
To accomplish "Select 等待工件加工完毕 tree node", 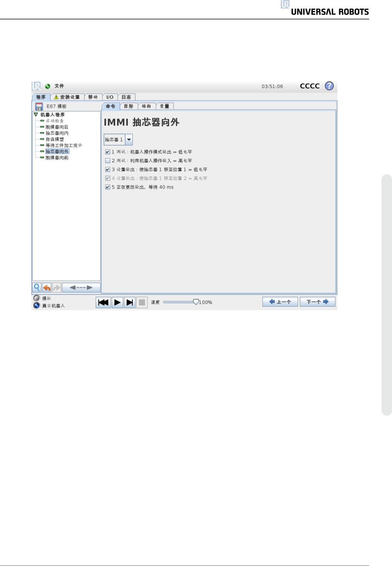I will point(64,146).
